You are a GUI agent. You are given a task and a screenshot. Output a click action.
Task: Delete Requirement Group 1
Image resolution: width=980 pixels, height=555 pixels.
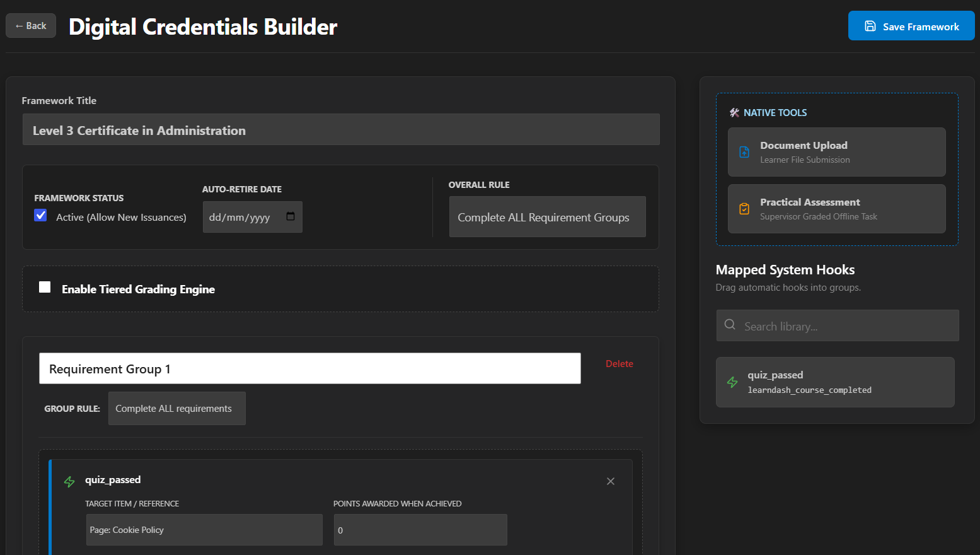pyautogui.click(x=620, y=364)
